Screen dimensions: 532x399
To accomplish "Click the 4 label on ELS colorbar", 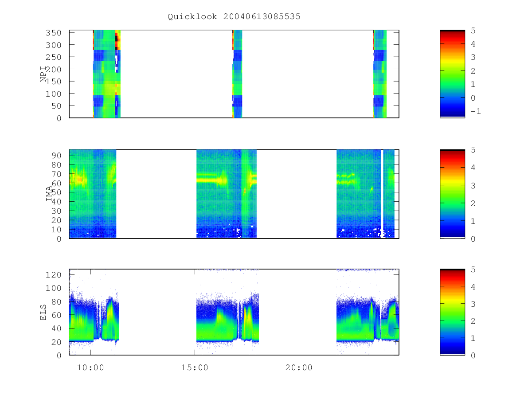I will pyautogui.click(x=473, y=286).
